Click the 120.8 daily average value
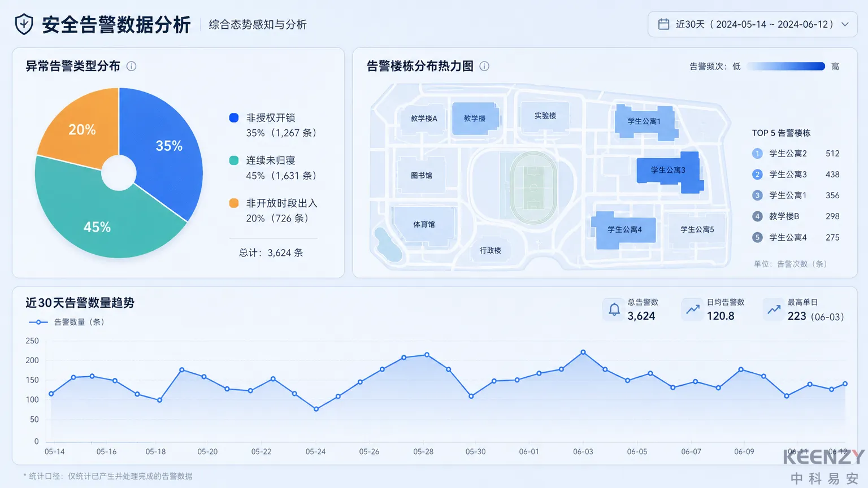Image resolution: width=868 pixels, height=488 pixels. [x=721, y=316]
